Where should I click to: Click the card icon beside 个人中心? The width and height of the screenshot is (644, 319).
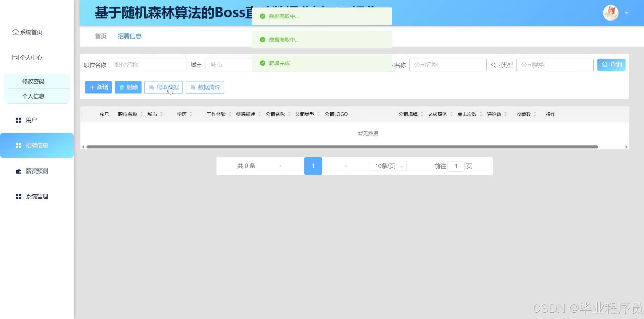point(15,58)
